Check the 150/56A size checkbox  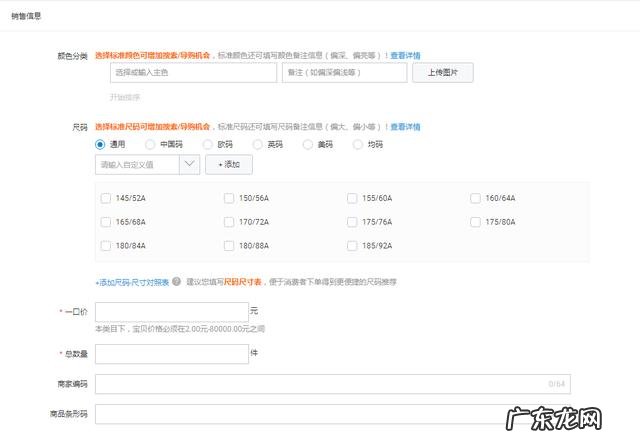click(229, 198)
